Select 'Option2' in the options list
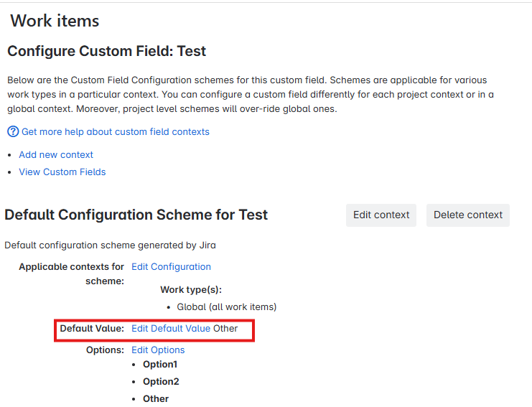 (x=161, y=382)
